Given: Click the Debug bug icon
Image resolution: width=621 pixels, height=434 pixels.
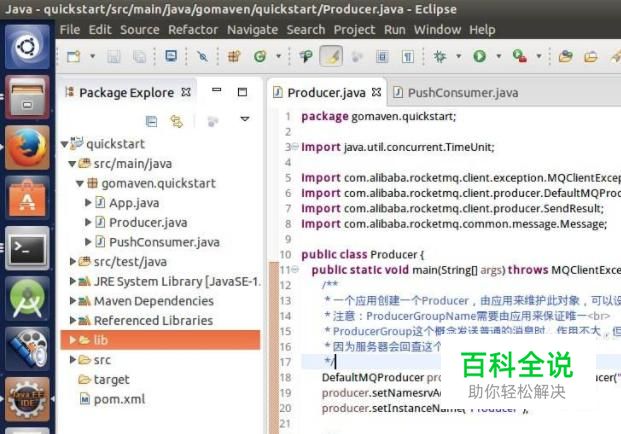Looking at the screenshot, I should point(440,57).
